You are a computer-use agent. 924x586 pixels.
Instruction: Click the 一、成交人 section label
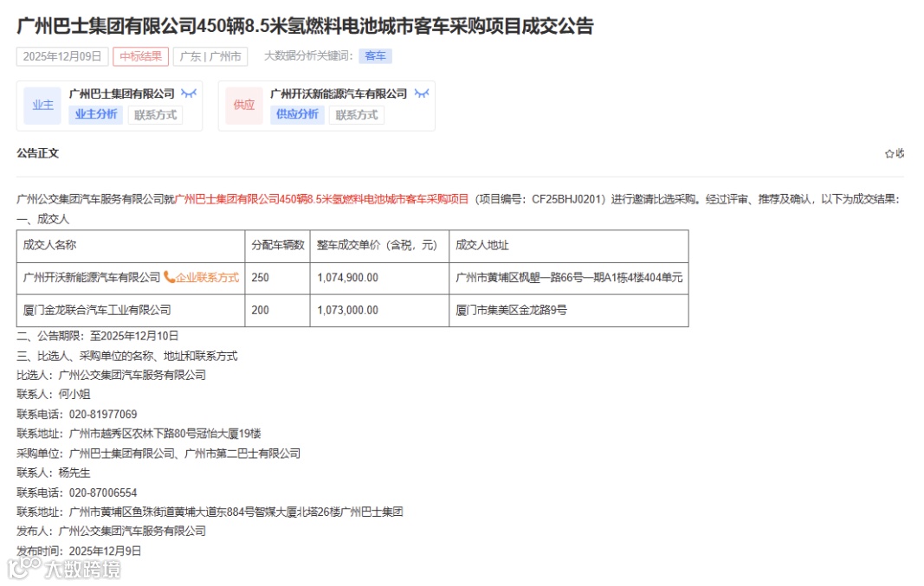43,219
